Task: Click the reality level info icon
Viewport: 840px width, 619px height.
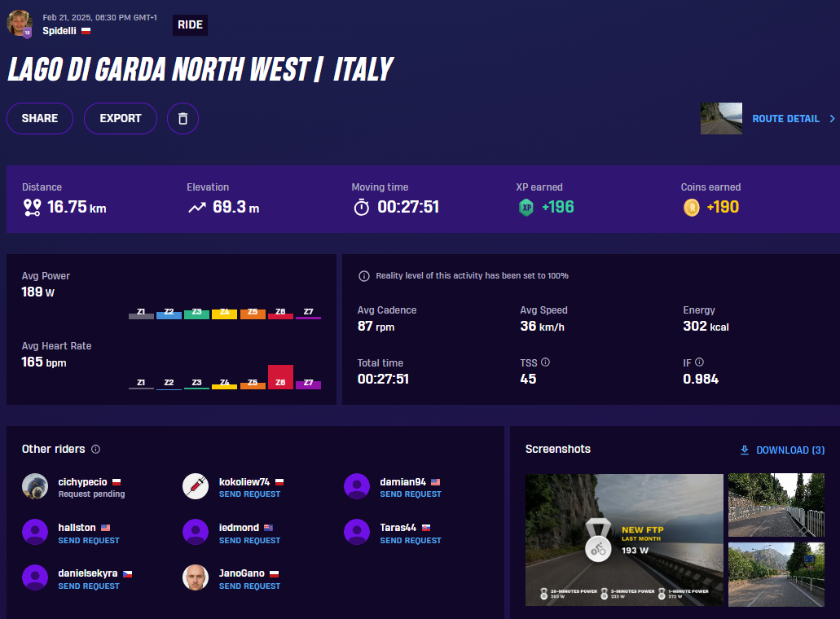Action: [x=364, y=276]
